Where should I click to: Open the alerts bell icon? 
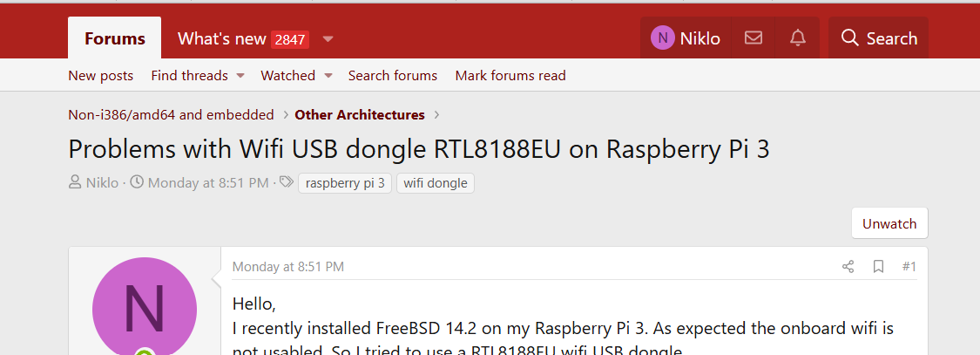(x=797, y=38)
